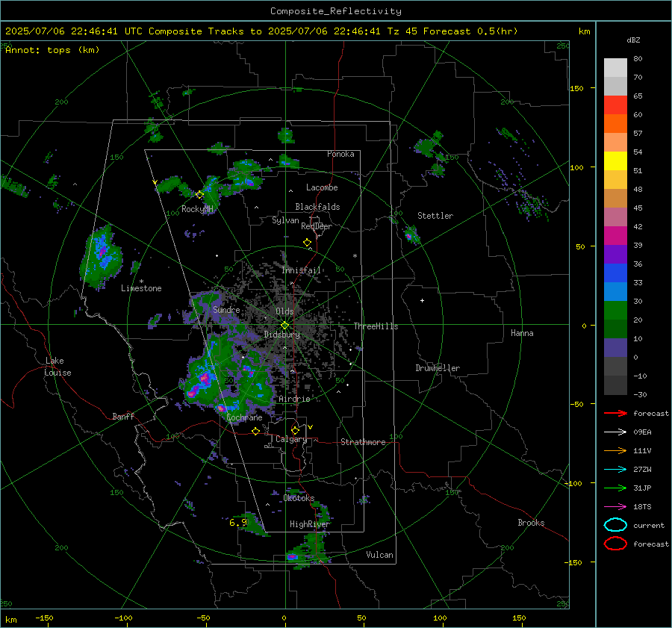This screenshot has width=672, height=628.
Task: Click the magenta 18TS arrow in the legend
Action: click(615, 507)
